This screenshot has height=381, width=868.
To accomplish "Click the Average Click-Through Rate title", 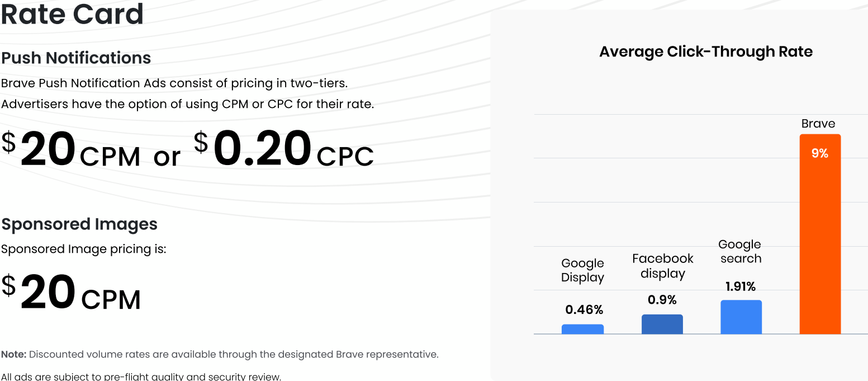I will (706, 51).
